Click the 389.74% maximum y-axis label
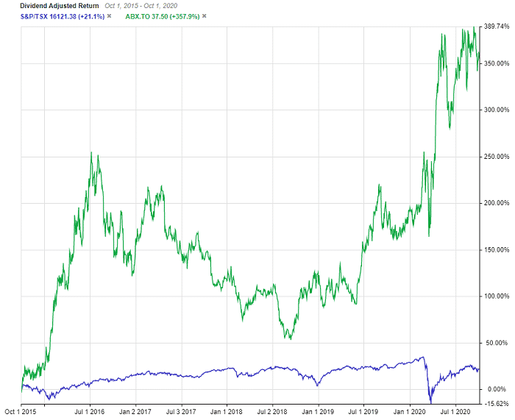515x420 pixels. tap(497, 26)
